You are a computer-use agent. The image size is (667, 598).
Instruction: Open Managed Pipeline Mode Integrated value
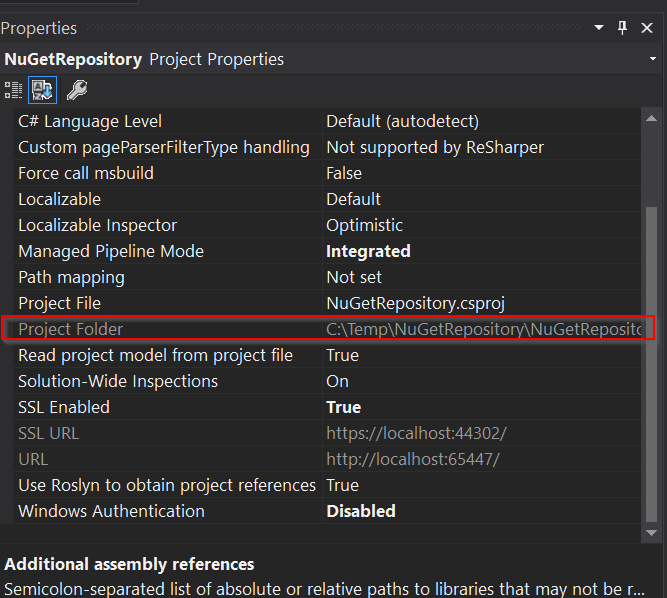pyautogui.click(x=368, y=251)
